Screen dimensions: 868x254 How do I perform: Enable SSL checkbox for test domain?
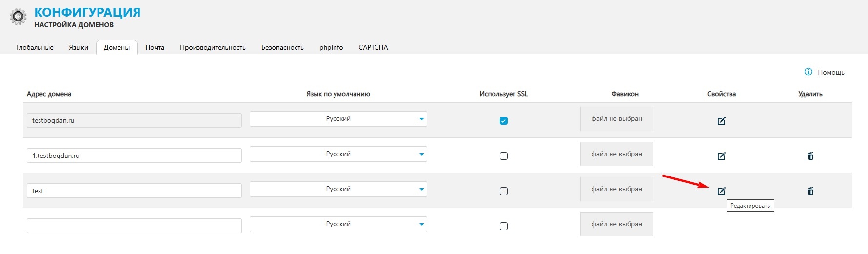[x=504, y=191]
